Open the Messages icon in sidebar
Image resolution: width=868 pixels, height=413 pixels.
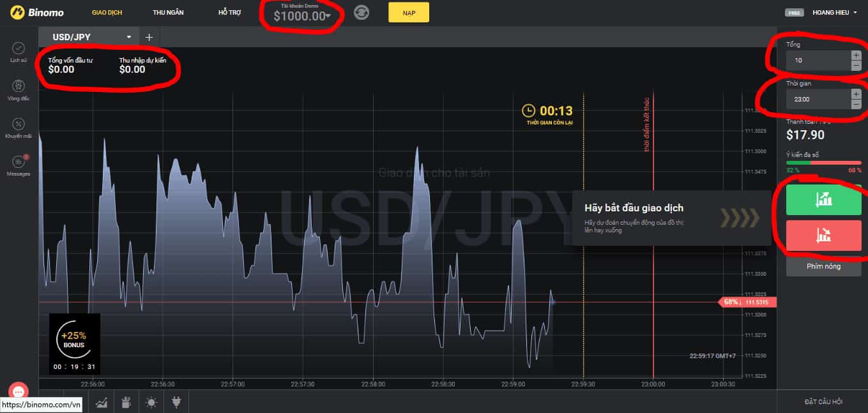tap(19, 161)
